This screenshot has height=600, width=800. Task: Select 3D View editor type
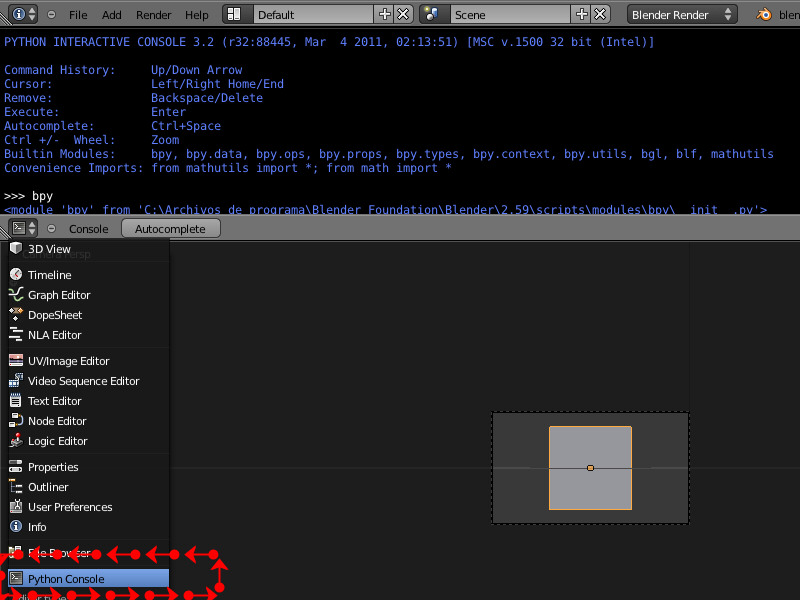pos(88,249)
